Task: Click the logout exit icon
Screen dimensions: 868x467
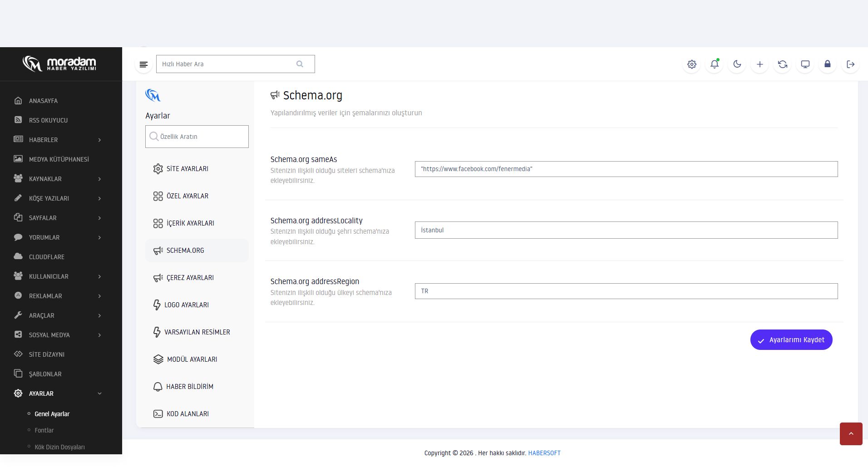Action: (x=850, y=64)
